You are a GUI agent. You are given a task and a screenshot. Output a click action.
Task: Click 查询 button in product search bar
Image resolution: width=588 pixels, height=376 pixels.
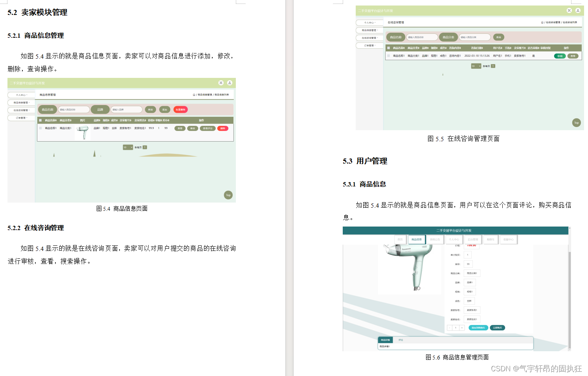coord(151,110)
